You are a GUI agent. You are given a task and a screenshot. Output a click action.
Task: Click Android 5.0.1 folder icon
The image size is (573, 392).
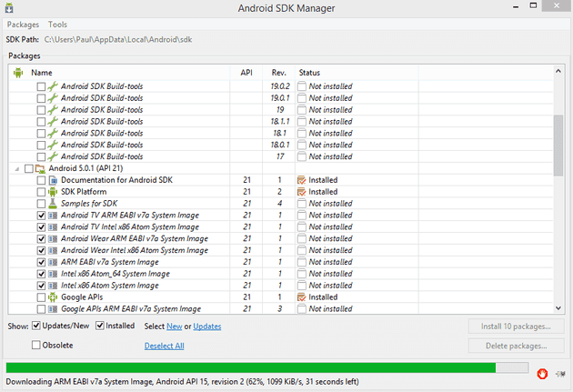click(x=40, y=168)
